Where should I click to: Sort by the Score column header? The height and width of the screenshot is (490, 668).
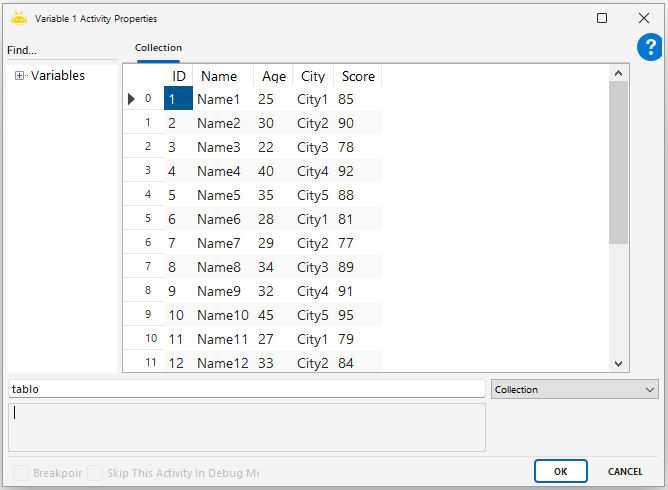[358, 76]
